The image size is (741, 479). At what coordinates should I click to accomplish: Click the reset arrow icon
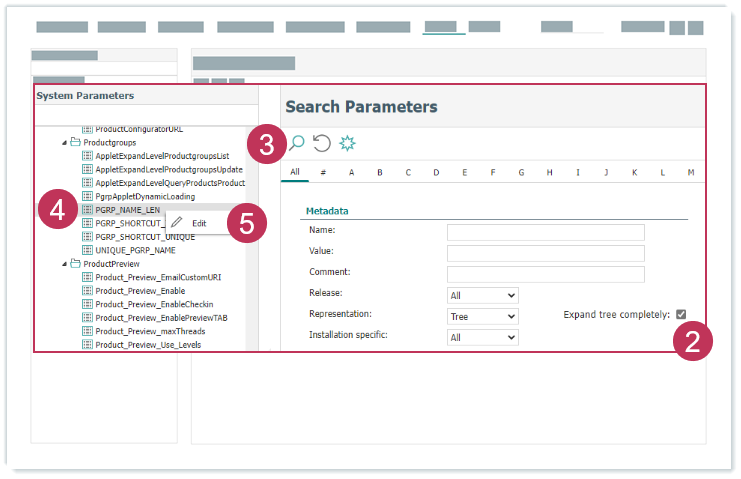tap(322, 144)
